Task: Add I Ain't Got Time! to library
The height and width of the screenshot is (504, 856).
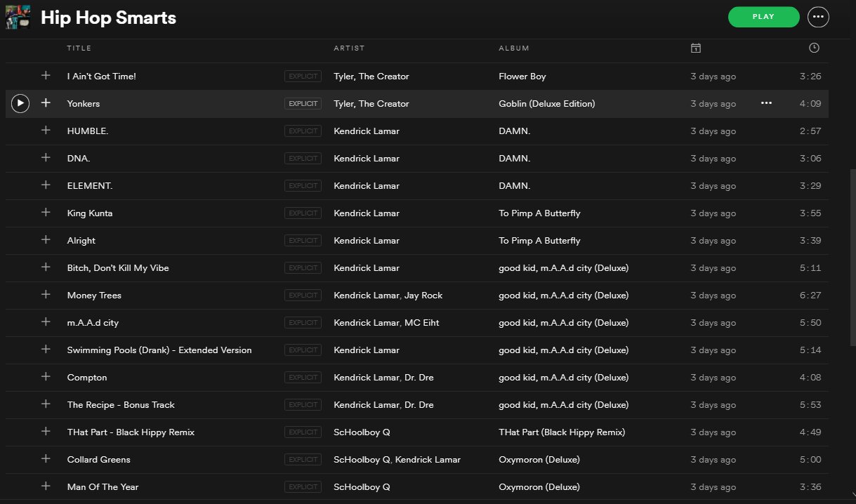Action: tap(46, 75)
